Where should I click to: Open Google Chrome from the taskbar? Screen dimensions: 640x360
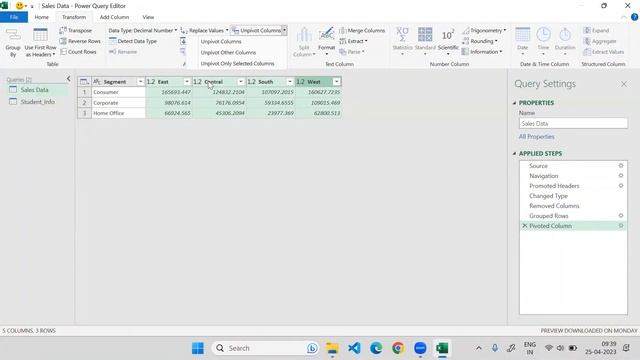tap(398, 348)
